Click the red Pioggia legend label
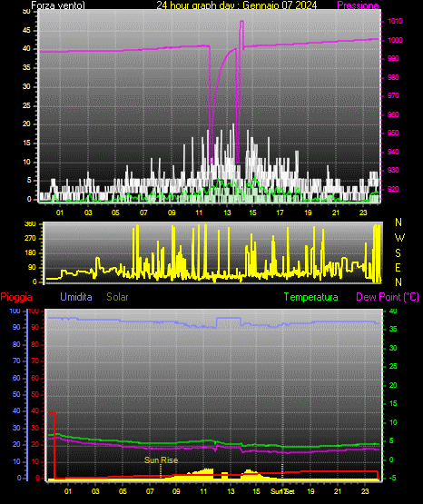Image resolution: width=423 pixels, height=504 pixels. click(16, 297)
